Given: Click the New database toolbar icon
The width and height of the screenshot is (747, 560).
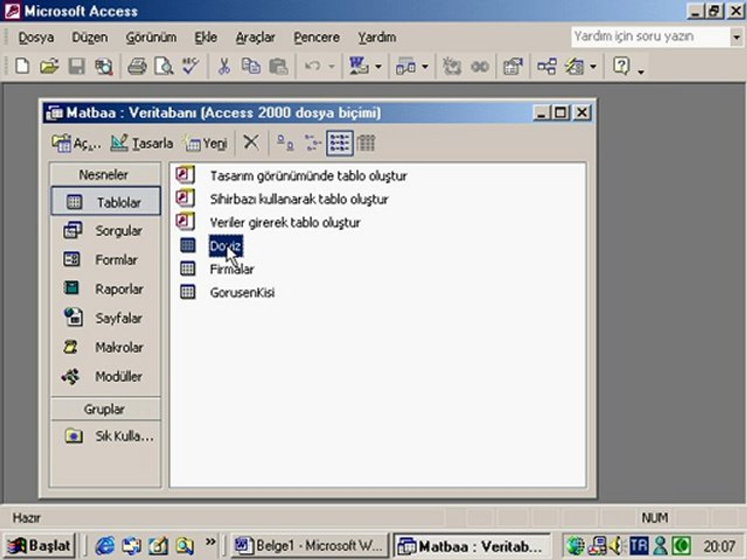Looking at the screenshot, I should click(22, 66).
